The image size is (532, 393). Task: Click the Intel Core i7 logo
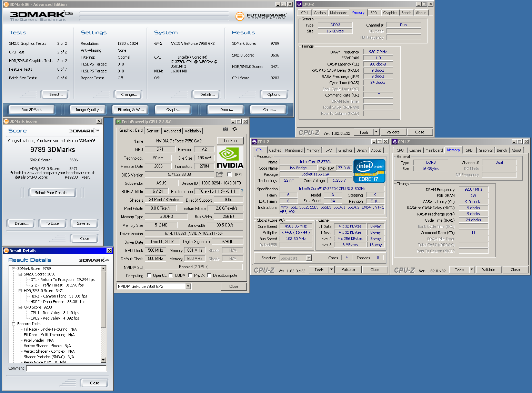tap(369, 171)
